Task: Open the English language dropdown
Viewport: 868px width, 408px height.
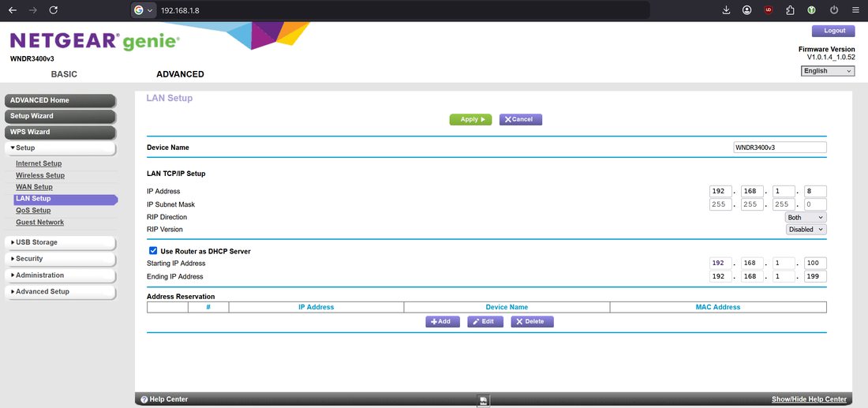Action: (828, 71)
